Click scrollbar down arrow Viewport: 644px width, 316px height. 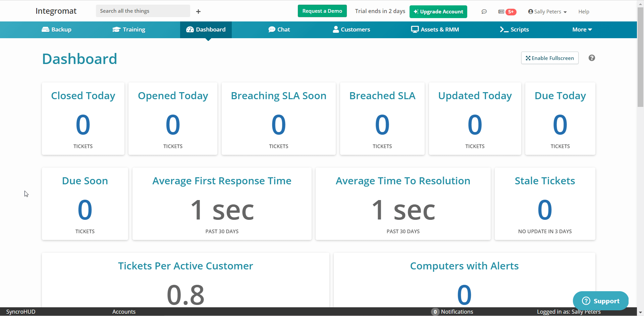coord(640,313)
